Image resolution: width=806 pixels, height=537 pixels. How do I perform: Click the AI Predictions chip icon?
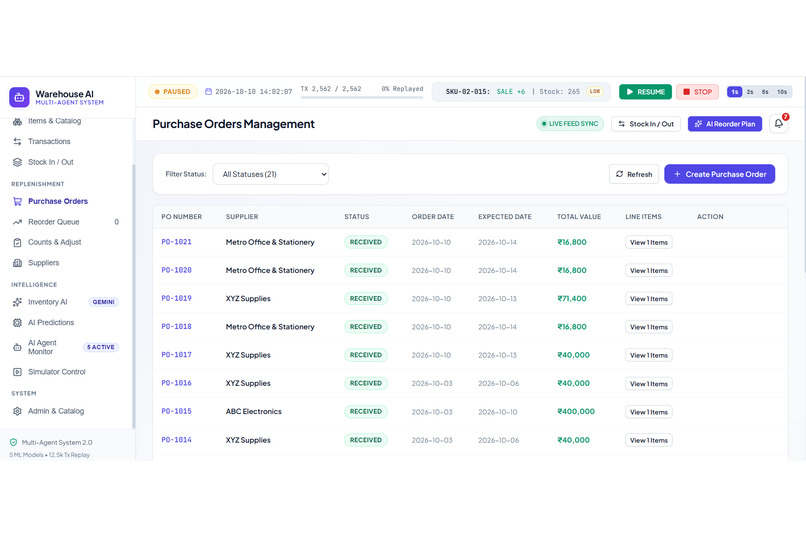coord(17,323)
